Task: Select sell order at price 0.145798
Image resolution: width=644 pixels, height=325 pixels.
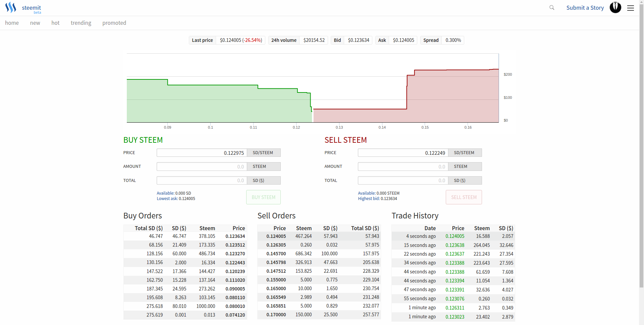Action: click(319, 262)
